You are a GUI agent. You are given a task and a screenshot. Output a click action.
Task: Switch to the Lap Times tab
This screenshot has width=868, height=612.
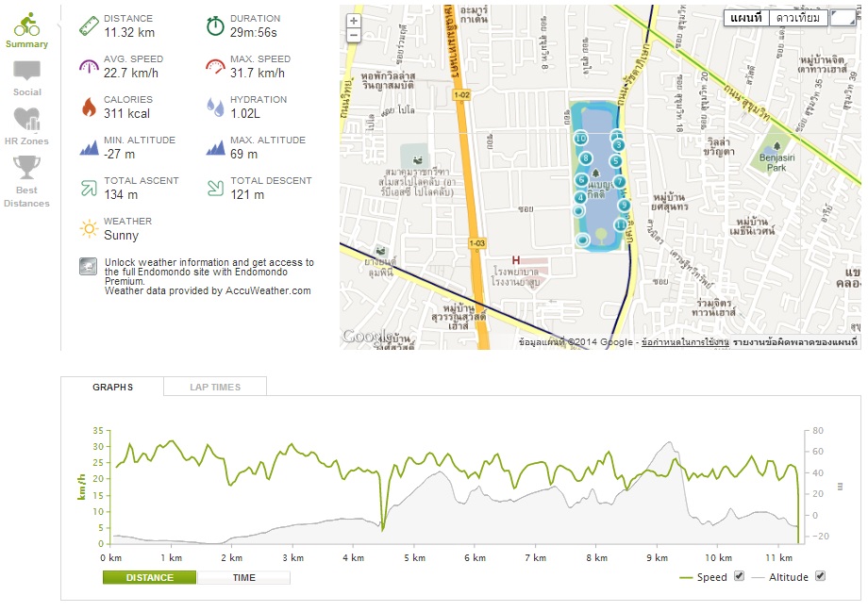coord(215,387)
